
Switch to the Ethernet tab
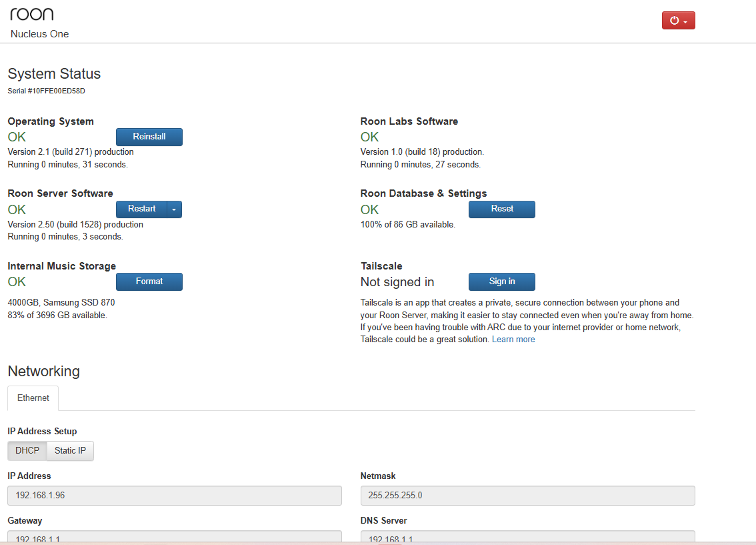[x=33, y=398]
